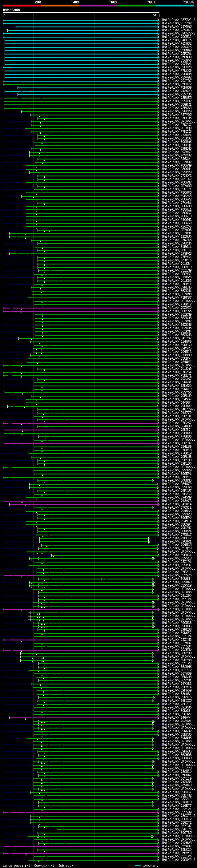197x868 pixels.
Task: Select hit label UniRef100_Q5DNA9
Action: click(x=177, y=50)
